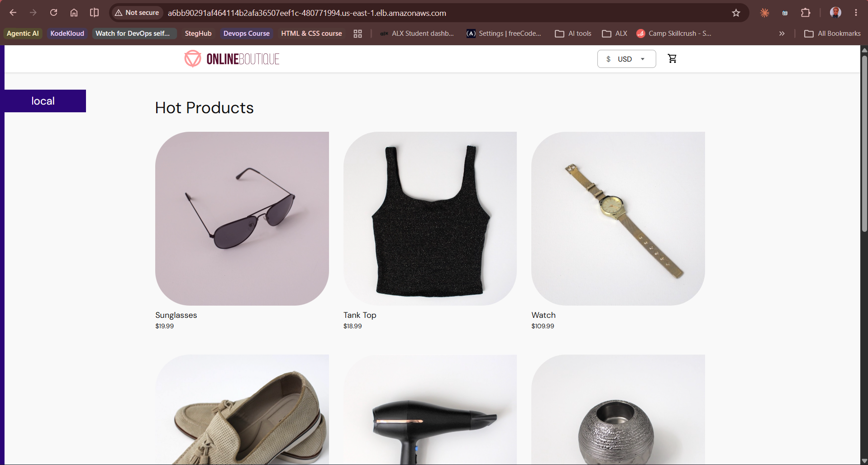868x465 pixels.
Task: Open the Watch product image
Action: 618,219
